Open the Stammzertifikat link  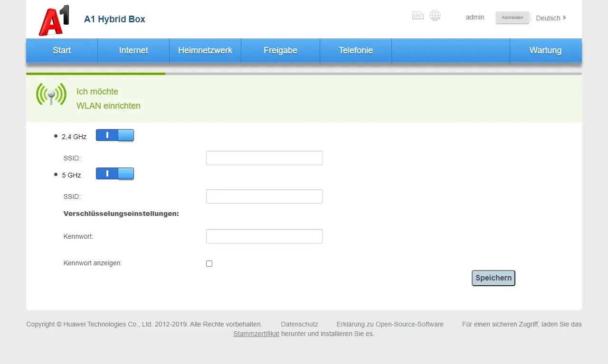256,334
